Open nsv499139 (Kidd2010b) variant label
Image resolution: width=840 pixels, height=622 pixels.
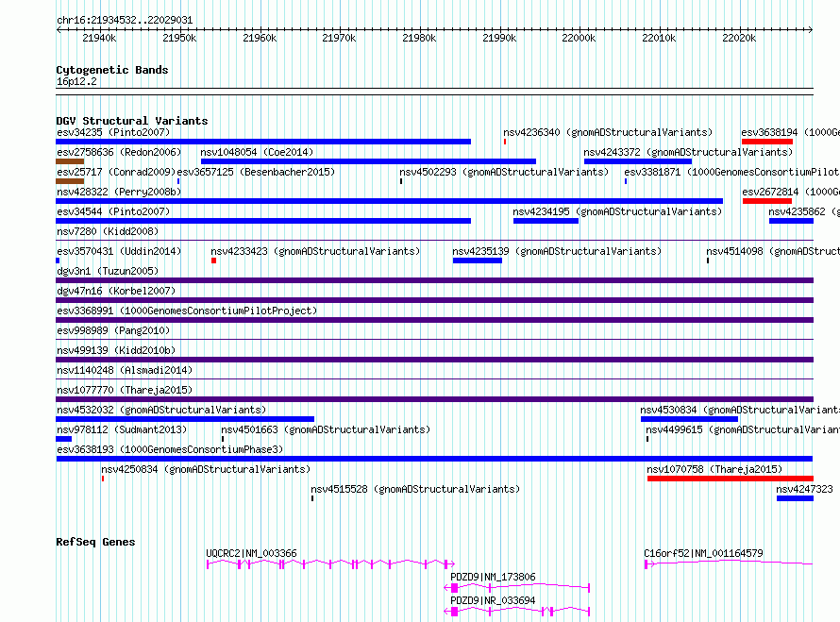[x=116, y=350]
